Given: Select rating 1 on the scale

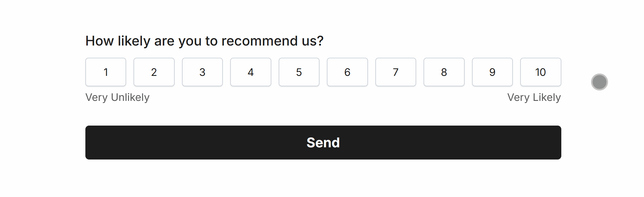Looking at the screenshot, I should click(106, 72).
